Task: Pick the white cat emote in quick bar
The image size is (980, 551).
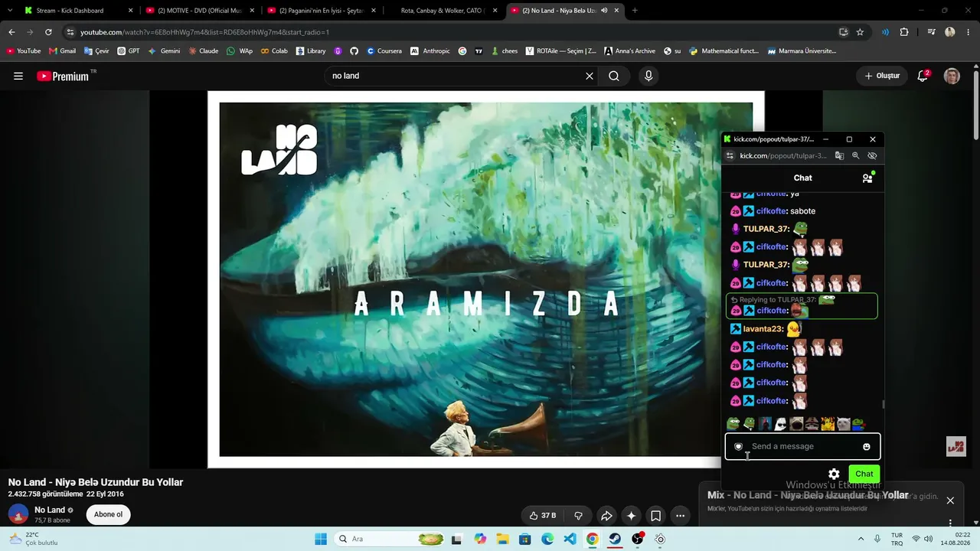Action: click(x=843, y=423)
